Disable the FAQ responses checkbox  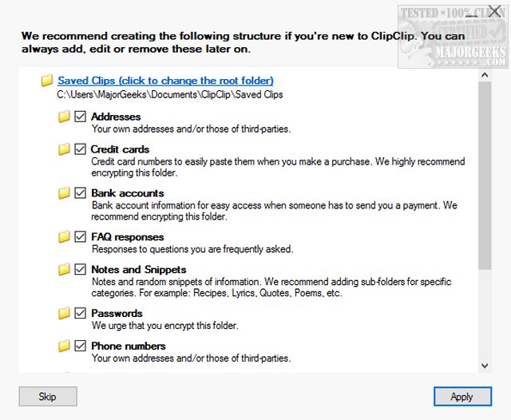(80, 237)
